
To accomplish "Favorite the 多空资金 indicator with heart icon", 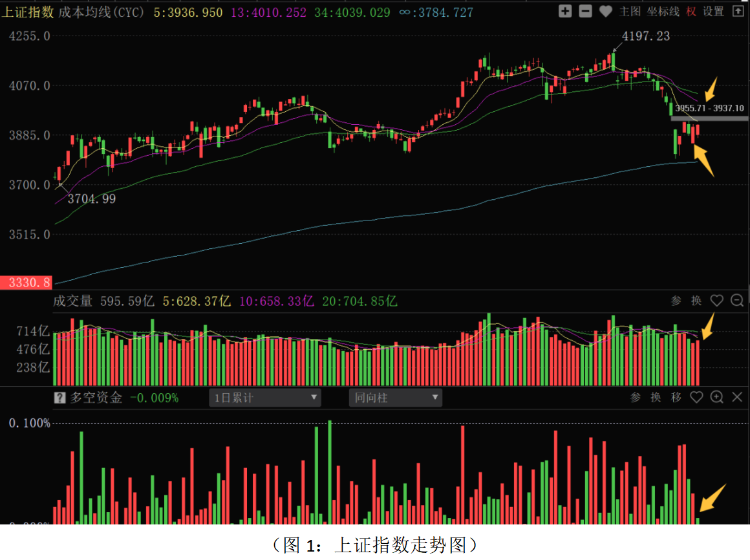I will [x=696, y=397].
